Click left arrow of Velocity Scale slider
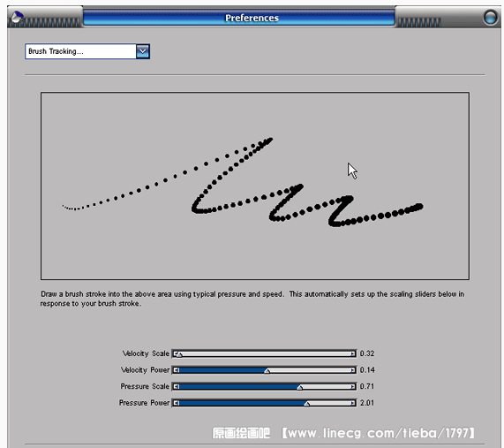504x448 pixels. click(x=176, y=353)
